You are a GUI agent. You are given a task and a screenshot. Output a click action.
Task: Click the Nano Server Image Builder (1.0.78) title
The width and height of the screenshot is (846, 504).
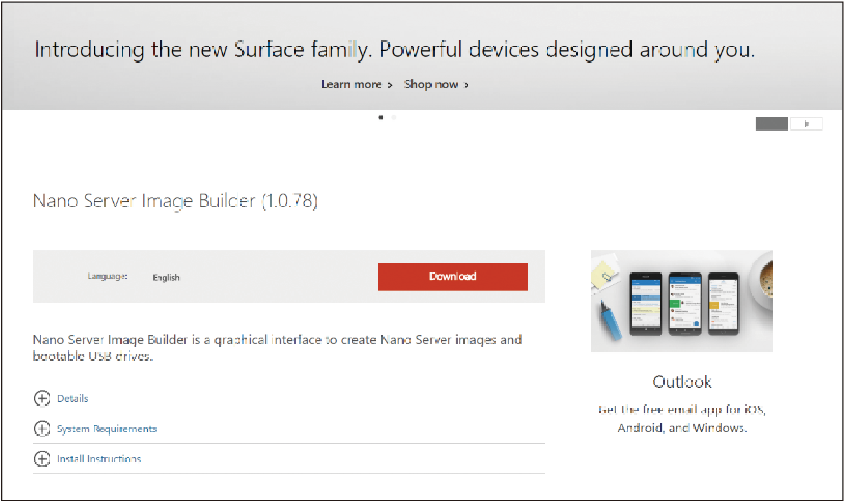[x=176, y=201]
